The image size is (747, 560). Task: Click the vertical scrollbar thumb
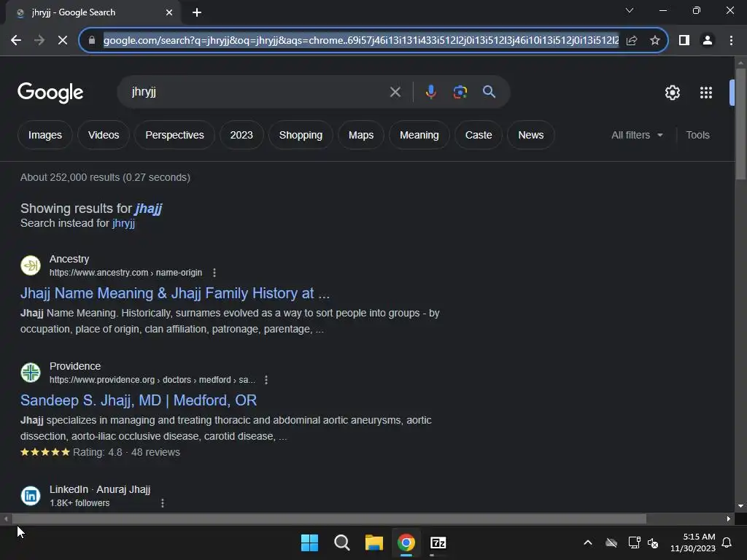click(740, 124)
